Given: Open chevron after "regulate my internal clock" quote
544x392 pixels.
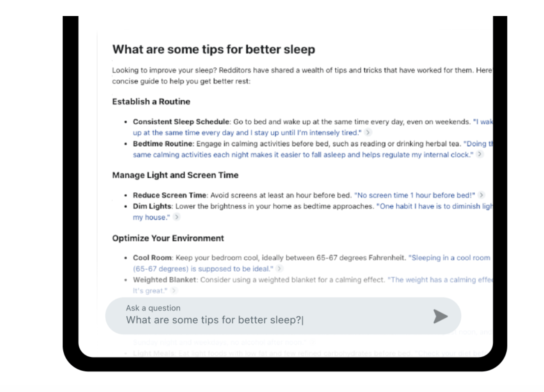Looking at the screenshot, I should [479, 154].
